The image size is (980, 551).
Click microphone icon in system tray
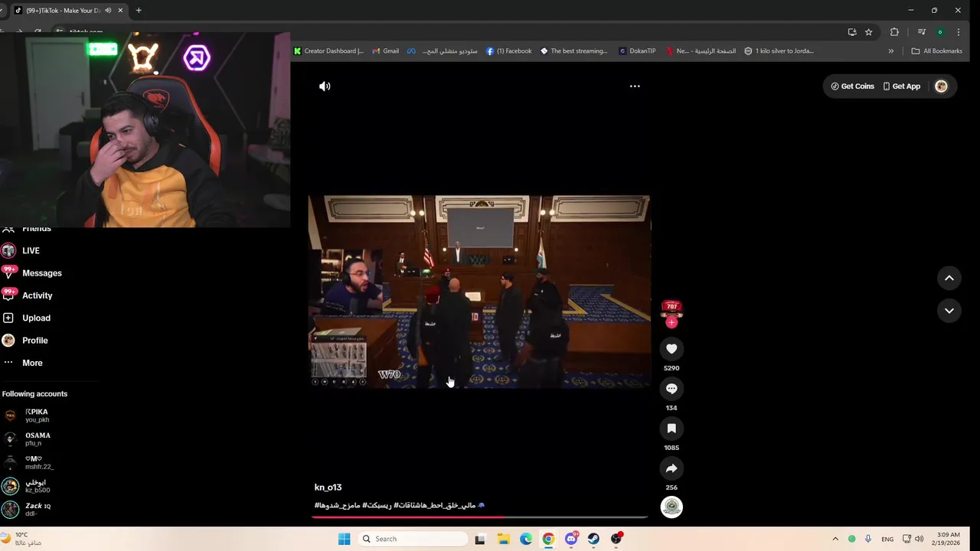[x=868, y=539]
